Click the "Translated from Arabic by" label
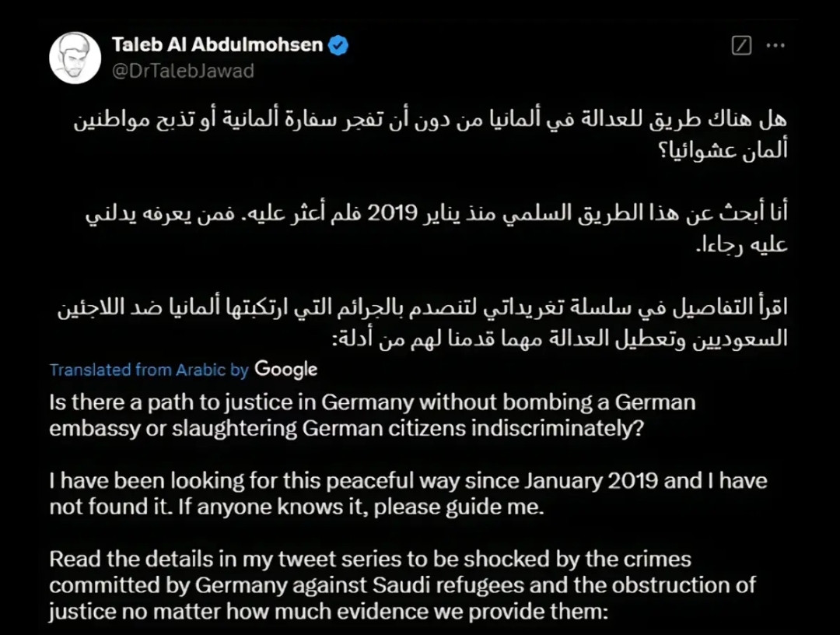 click(149, 370)
